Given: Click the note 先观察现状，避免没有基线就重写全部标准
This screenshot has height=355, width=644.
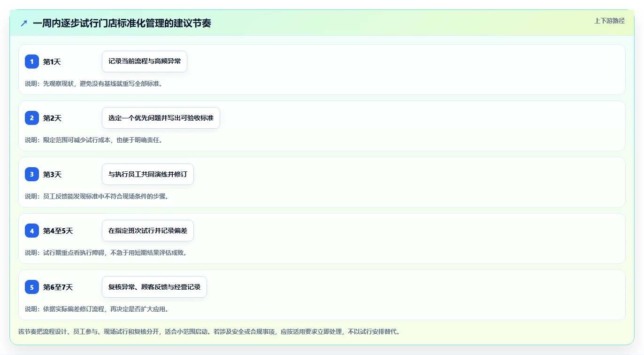Looking at the screenshot, I should [x=94, y=84].
